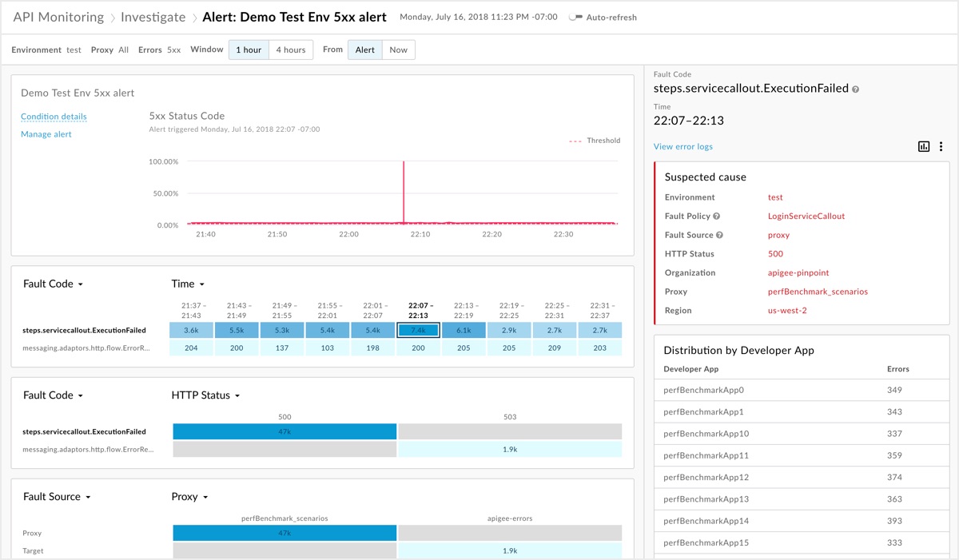Set From option to Alert
Image resolution: width=959 pixels, height=560 pixels.
pos(365,50)
